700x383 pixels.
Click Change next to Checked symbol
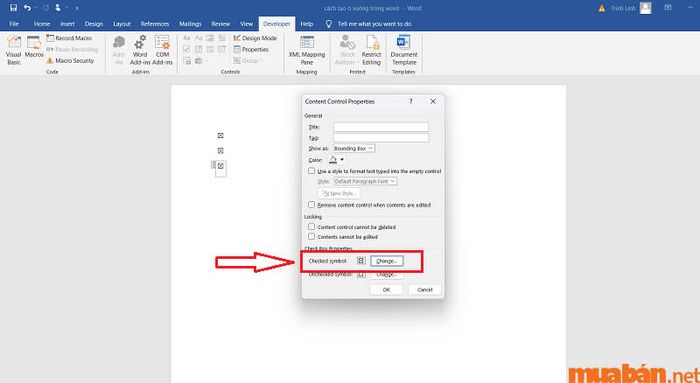(387, 261)
